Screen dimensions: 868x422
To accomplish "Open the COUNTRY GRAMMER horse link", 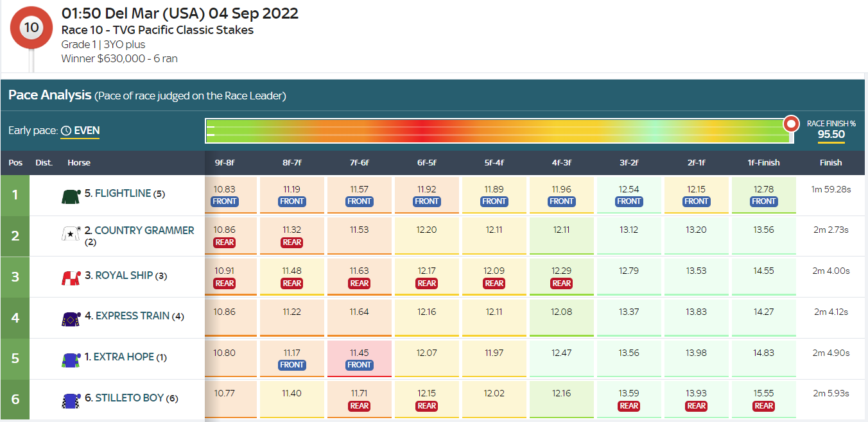I will [x=144, y=231].
